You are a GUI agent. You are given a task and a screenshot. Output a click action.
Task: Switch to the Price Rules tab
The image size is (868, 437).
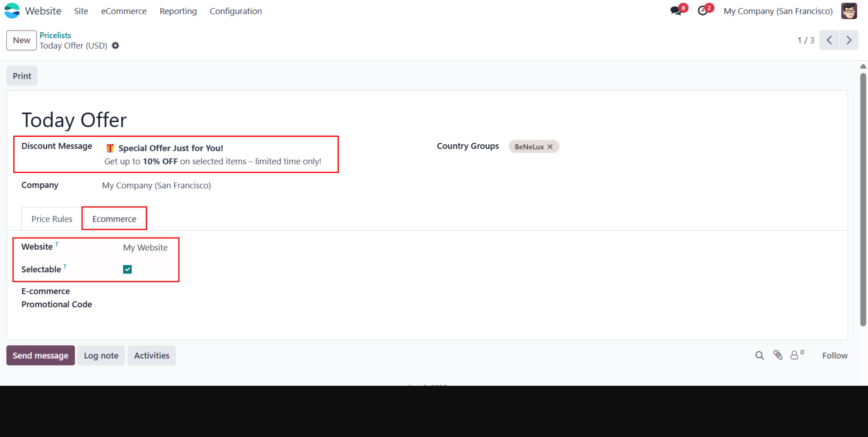[x=52, y=219]
